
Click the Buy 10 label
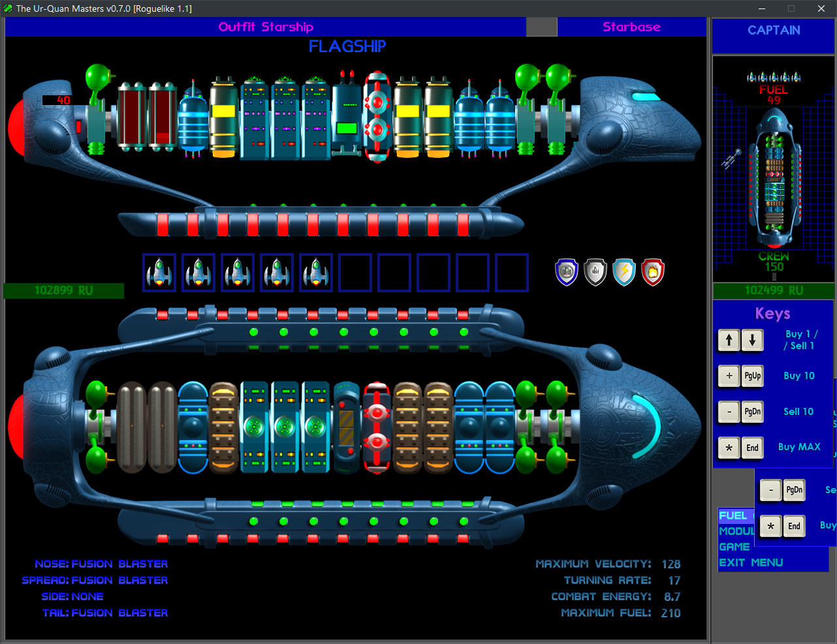coord(799,376)
